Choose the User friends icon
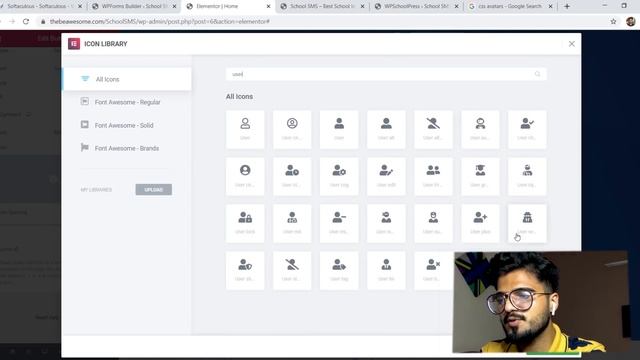The height and width of the screenshot is (360, 640). pyautogui.click(x=433, y=176)
